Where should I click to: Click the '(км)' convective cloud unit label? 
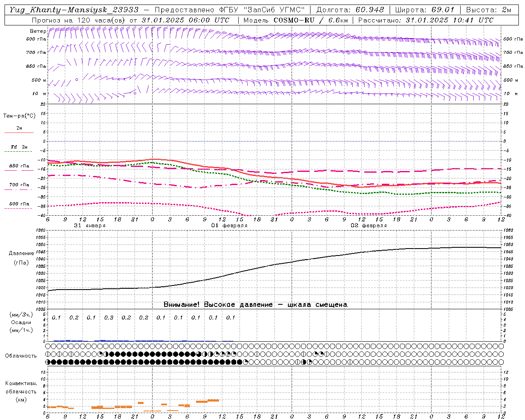21,399
